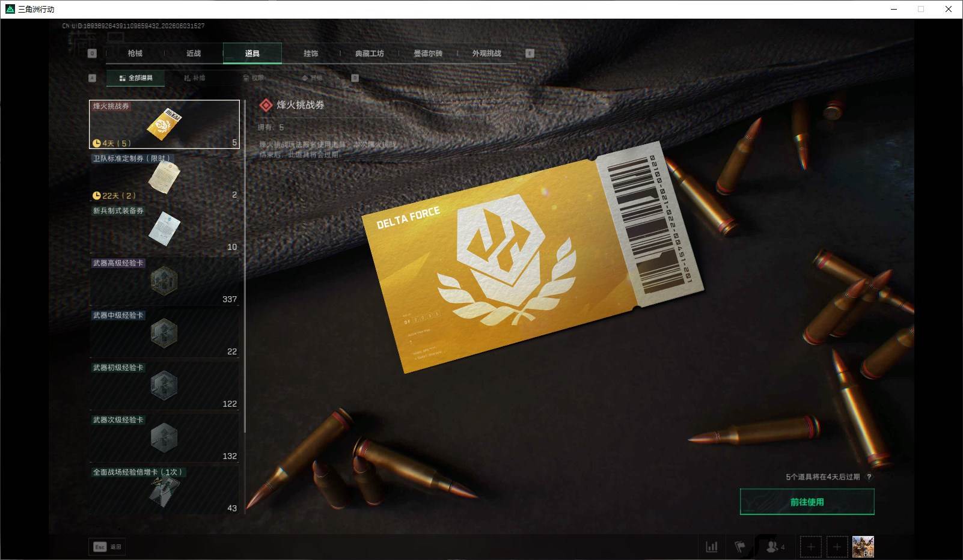Open the statistics bar chart icon
963x560 pixels.
712,547
